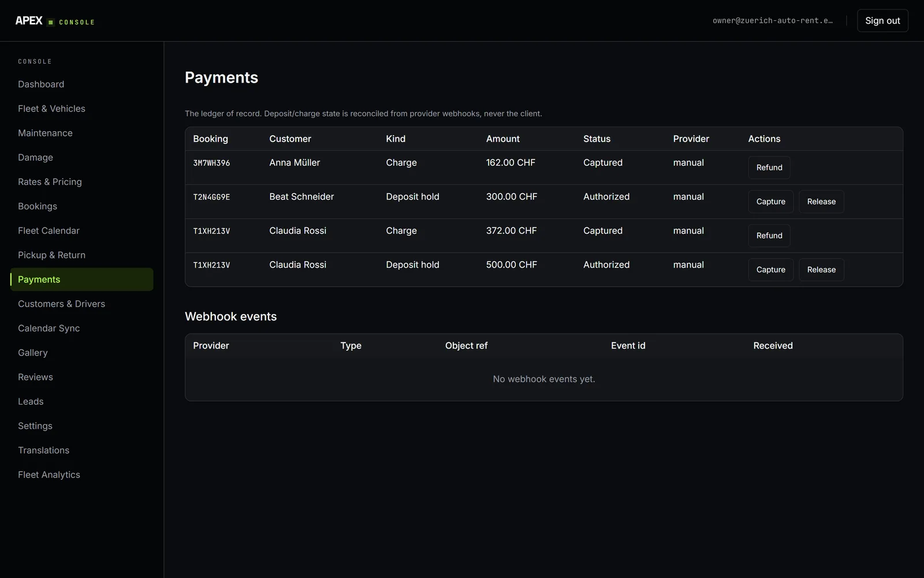Click the Actions column header
Image resolution: width=924 pixels, height=578 pixels.
click(x=764, y=139)
